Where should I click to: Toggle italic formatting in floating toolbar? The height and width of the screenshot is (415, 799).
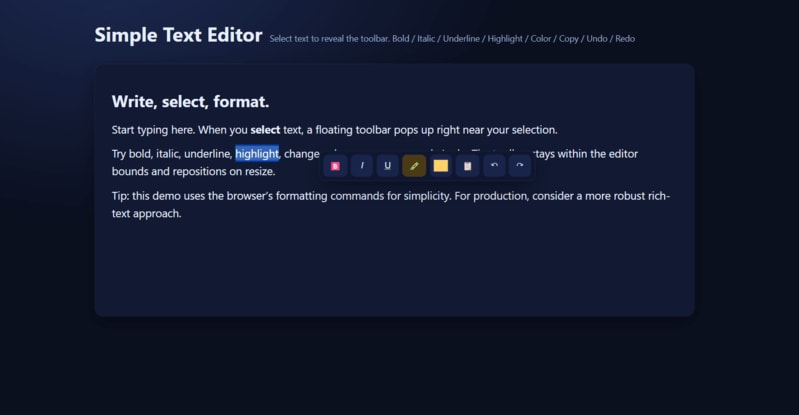pos(362,166)
